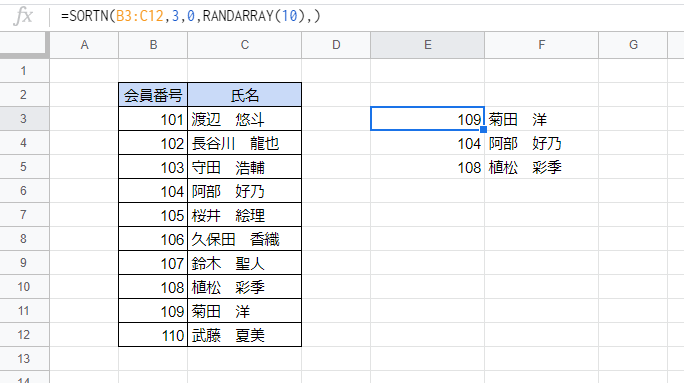Select column D header
684x383 pixels.
click(x=336, y=45)
